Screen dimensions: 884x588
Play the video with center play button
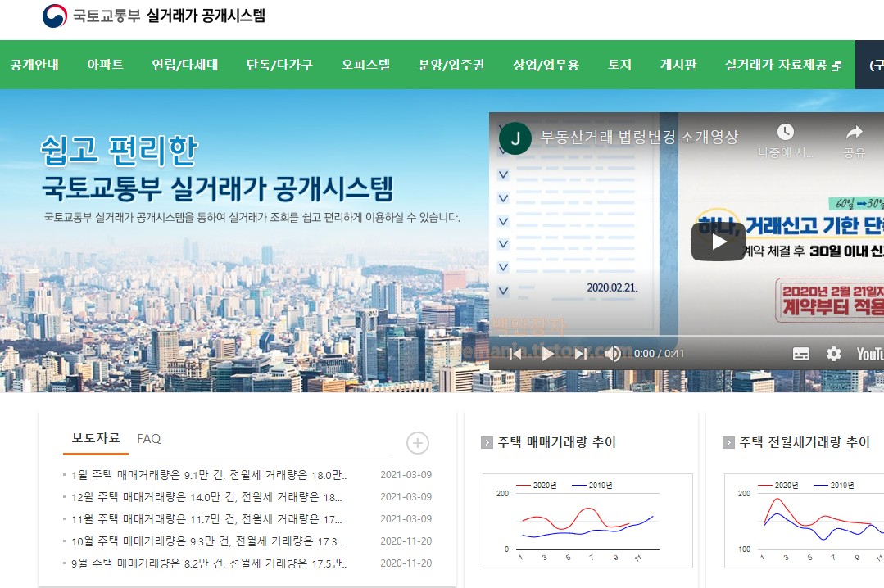[x=719, y=242]
